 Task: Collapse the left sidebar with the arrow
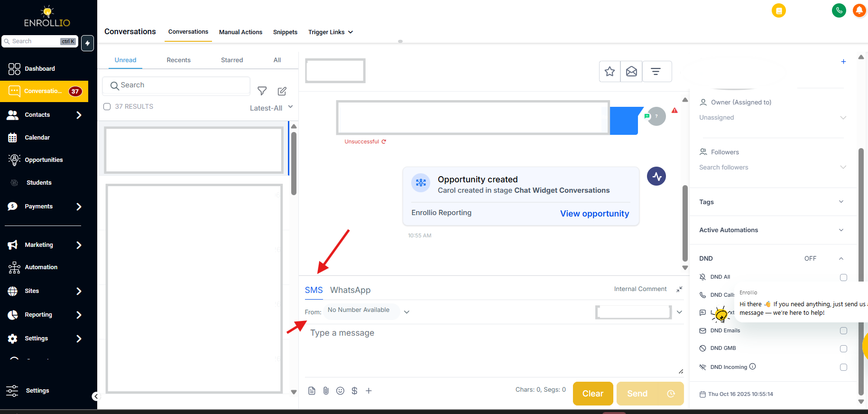96,396
